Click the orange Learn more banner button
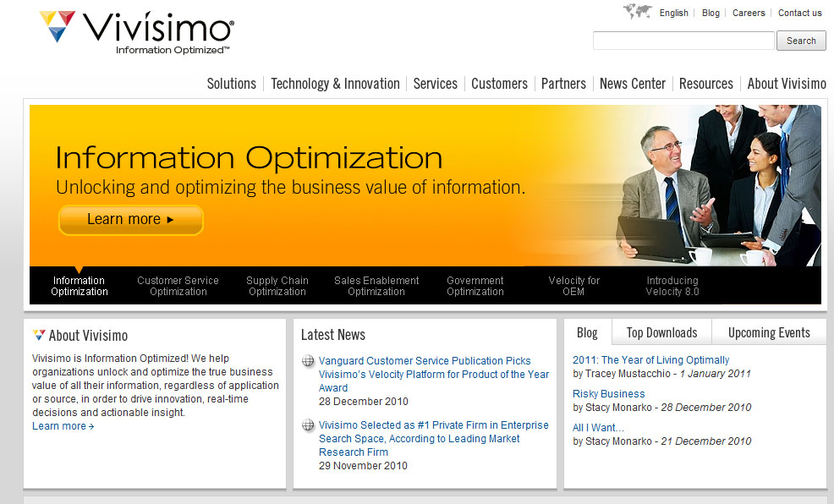The height and width of the screenshot is (504, 834). (131, 220)
